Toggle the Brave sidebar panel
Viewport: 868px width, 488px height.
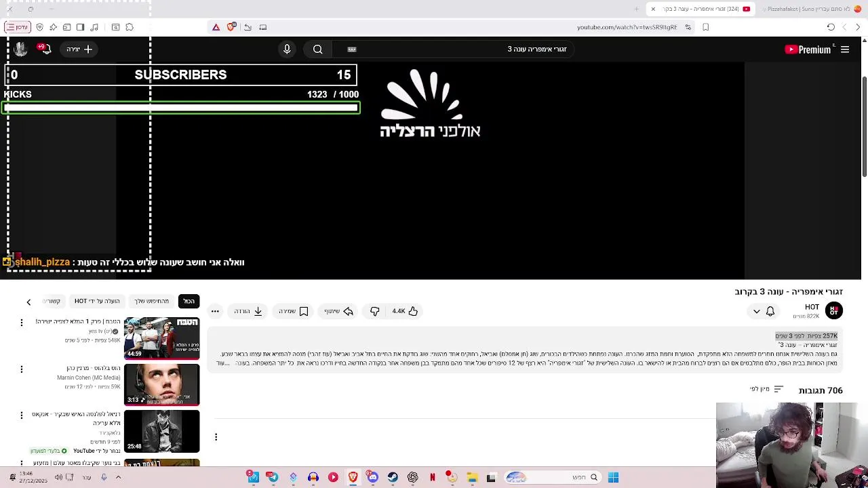pyautogui.click(x=81, y=27)
